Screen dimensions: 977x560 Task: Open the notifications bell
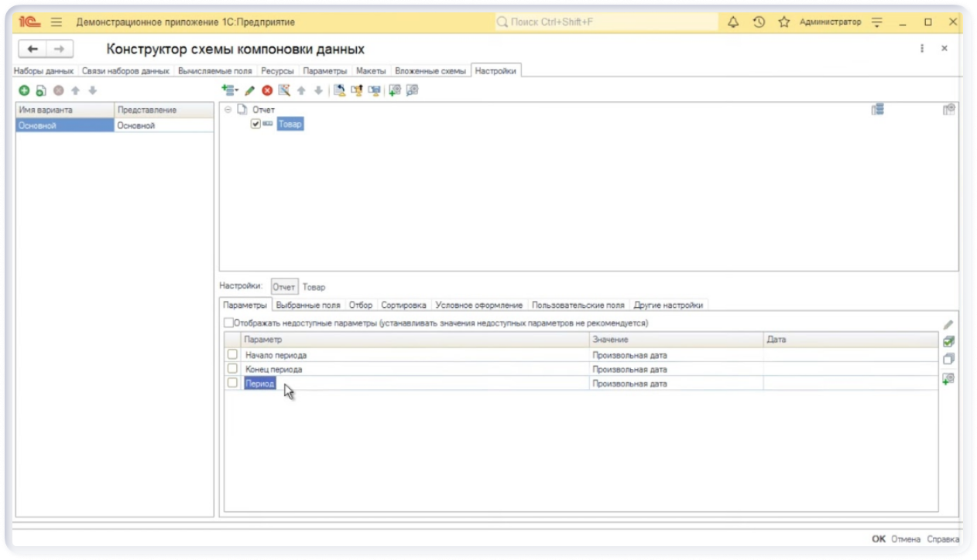[x=734, y=22]
